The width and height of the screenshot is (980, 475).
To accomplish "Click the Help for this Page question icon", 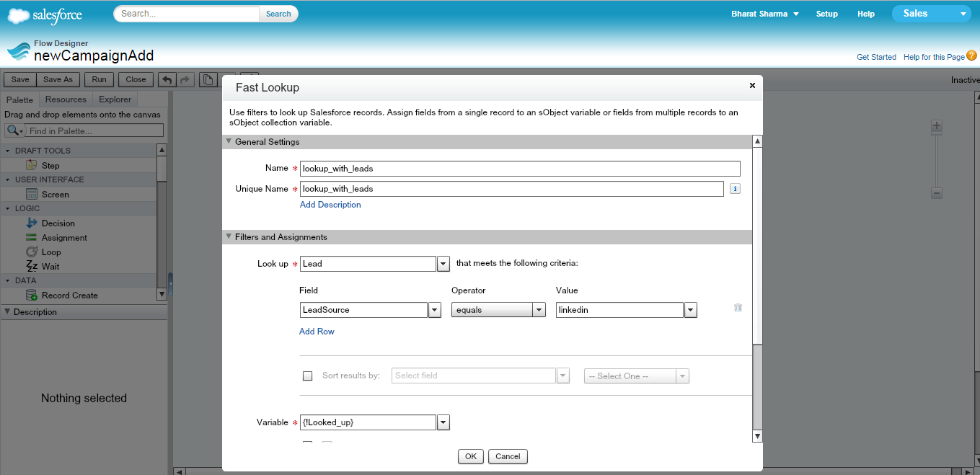I will pyautogui.click(x=972, y=56).
